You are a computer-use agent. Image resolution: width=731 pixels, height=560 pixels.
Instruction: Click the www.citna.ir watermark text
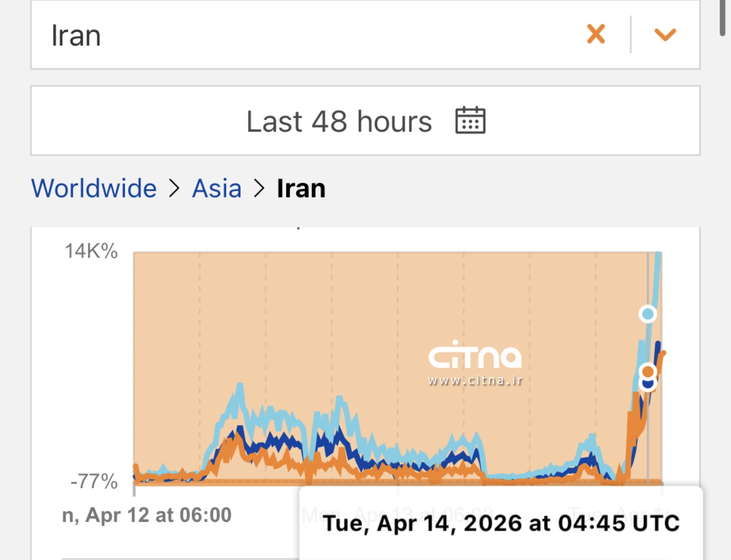tap(475, 381)
